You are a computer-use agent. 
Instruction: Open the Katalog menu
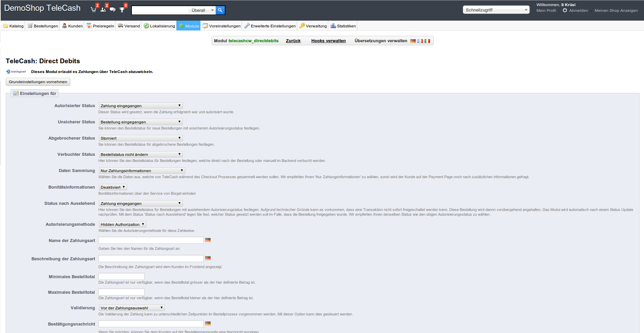14,26
